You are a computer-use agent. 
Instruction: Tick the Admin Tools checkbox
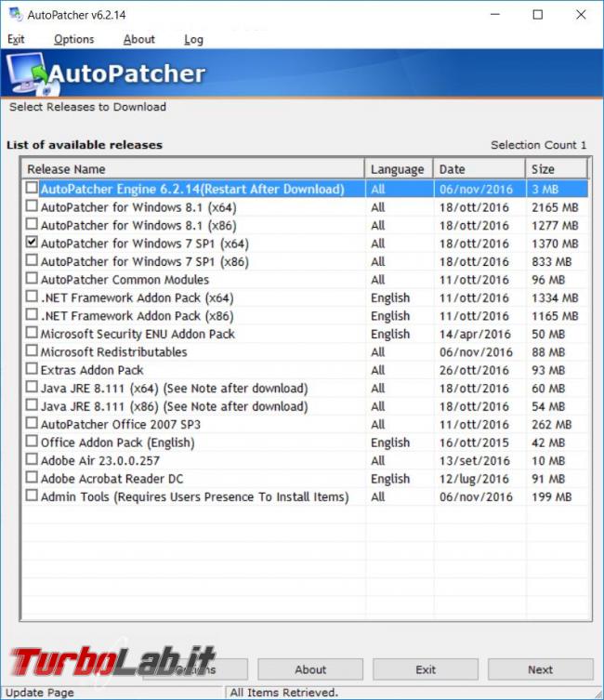pos(32,495)
